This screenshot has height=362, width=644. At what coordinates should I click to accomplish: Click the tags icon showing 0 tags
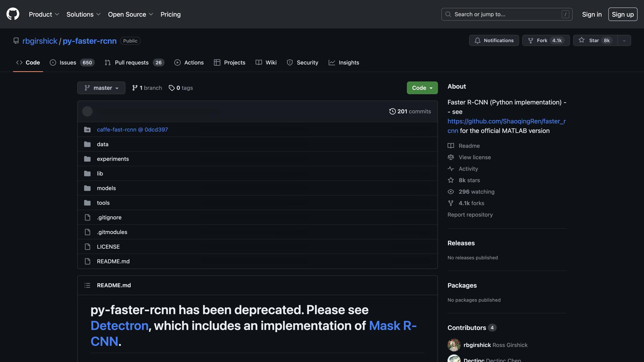[x=172, y=88]
